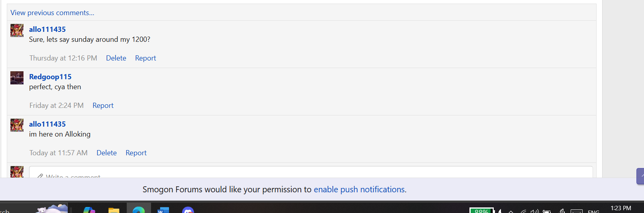Open Discord from the taskbar
Viewport: 644px width, 213px height.
coord(188,210)
